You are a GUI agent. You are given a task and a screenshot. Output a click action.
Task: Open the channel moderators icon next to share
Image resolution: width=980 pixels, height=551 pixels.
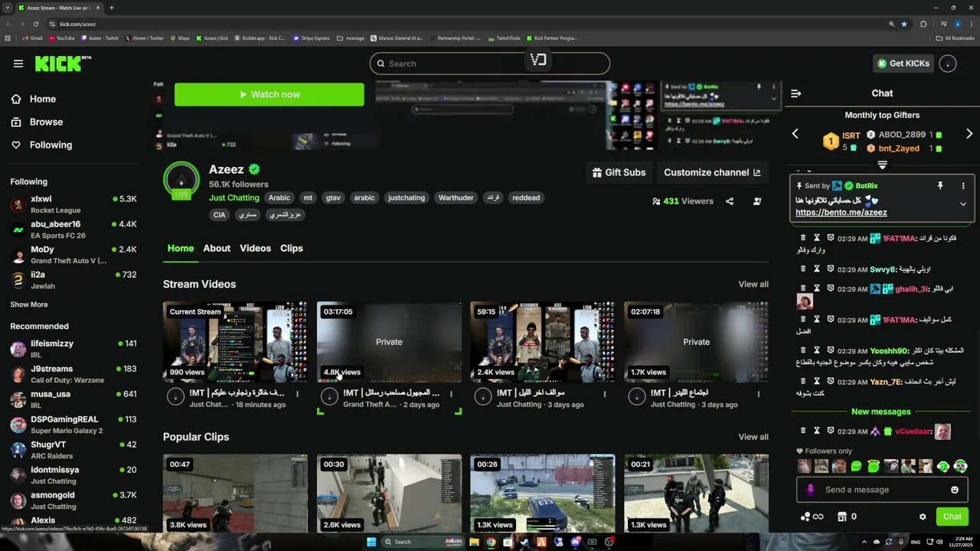757,201
